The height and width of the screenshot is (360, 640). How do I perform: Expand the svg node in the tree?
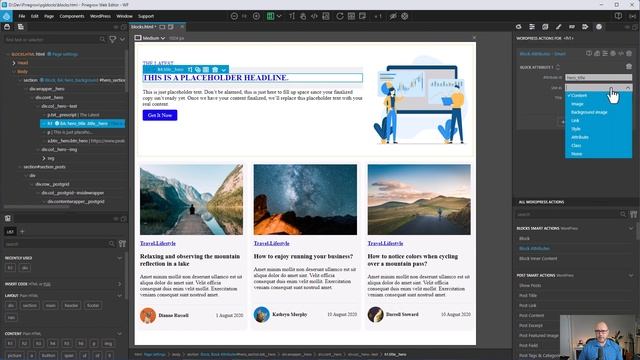point(44,158)
